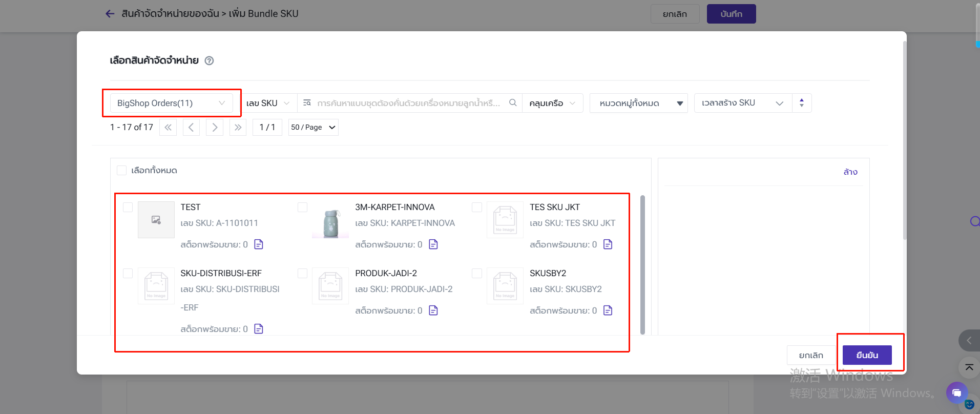The width and height of the screenshot is (980, 414).
Task: Open the SKU creation time sort dropdown
Action: click(x=742, y=103)
